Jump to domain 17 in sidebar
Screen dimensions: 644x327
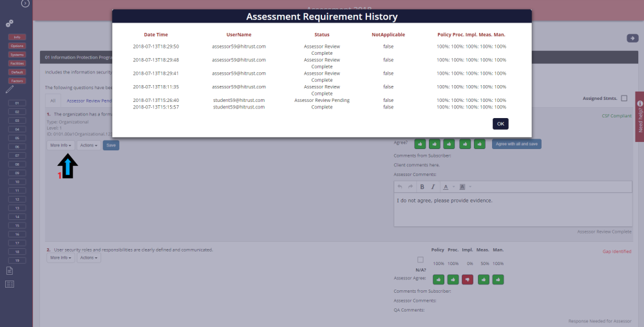[17, 243]
